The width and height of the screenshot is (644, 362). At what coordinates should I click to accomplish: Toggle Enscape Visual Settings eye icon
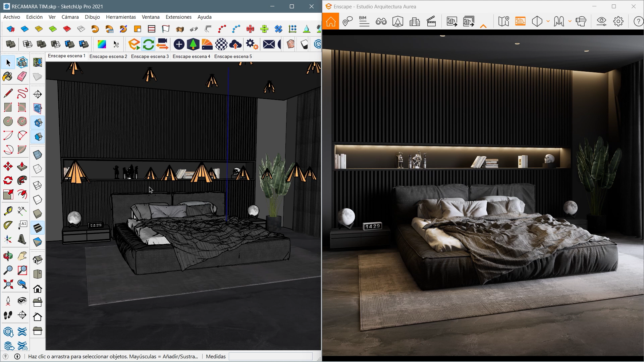point(601,22)
